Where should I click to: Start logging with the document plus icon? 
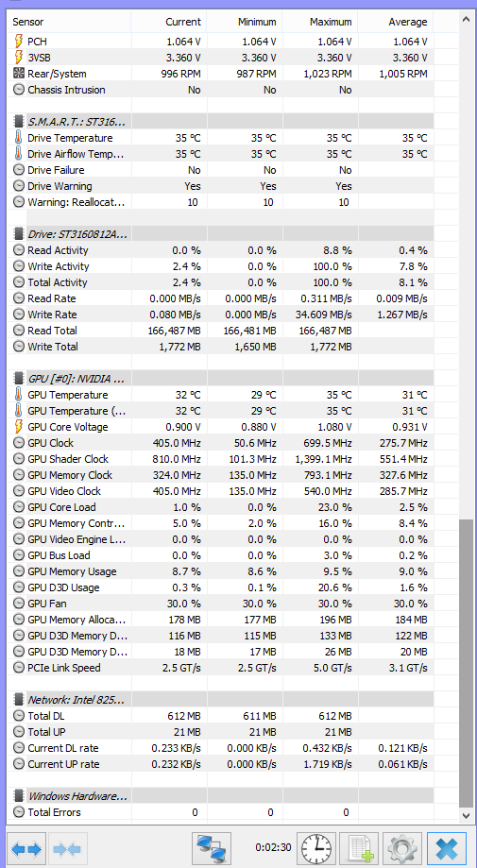point(359,848)
